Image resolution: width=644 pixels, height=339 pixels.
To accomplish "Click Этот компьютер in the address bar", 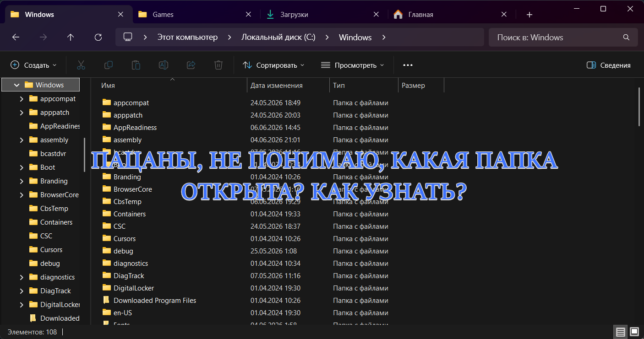I will pos(187,38).
